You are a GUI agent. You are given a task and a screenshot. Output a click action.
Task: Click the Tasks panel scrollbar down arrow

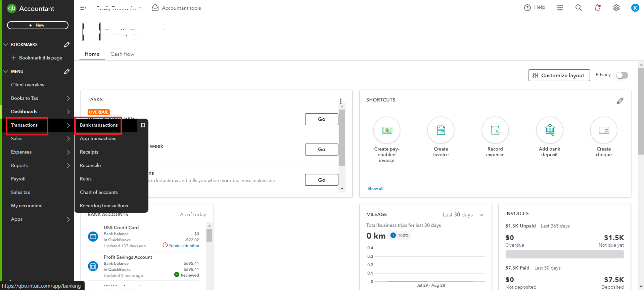pyautogui.click(x=342, y=189)
